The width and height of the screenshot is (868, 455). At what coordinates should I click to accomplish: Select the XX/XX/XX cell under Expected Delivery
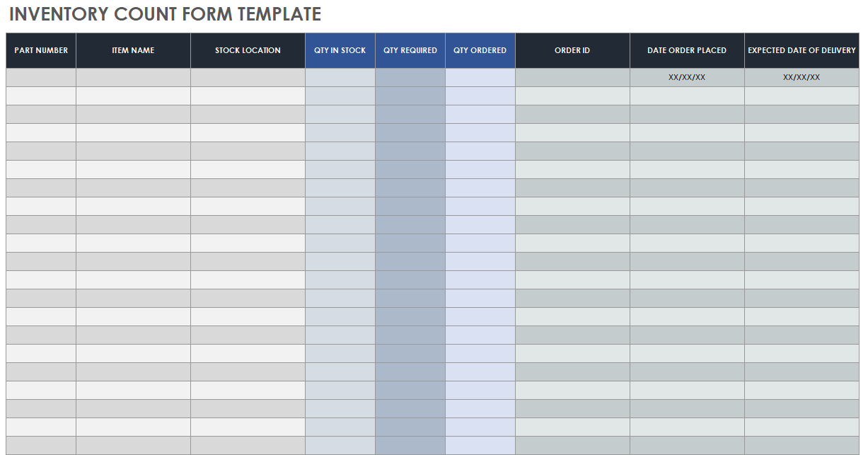[802, 78]
